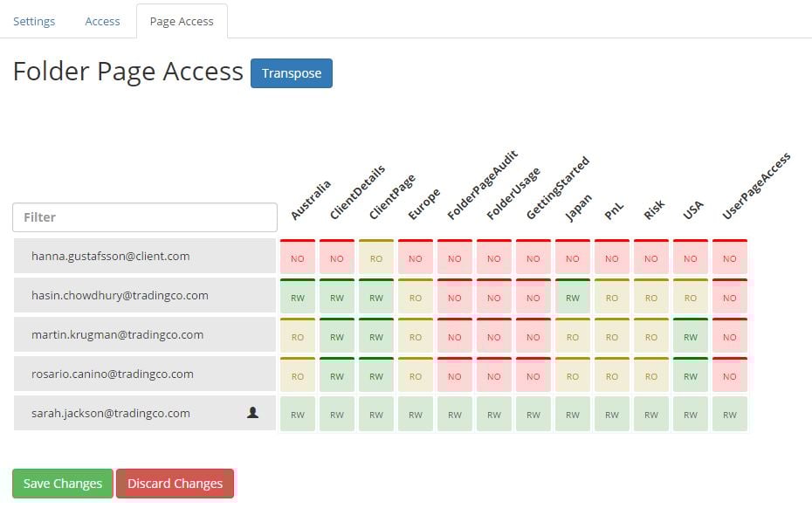Click the ClientDetails column header
This screenshot has height=515, width=812.
[358, 192]
